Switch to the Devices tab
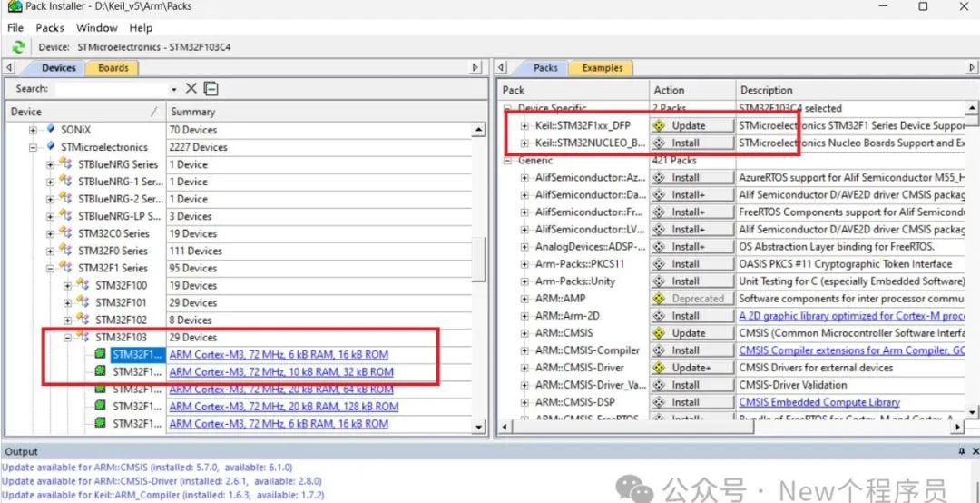This screenshot has width=980, height=503. click(x=58, y=67)
